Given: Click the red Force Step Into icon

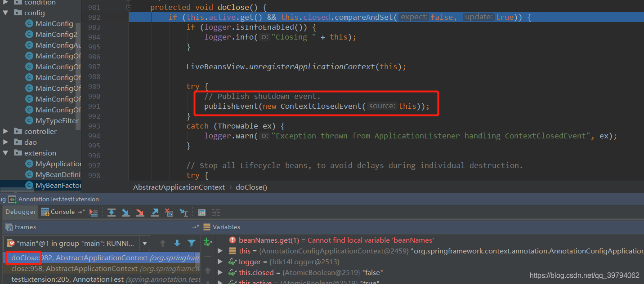Looking at the screenshot, I should 140,212.
